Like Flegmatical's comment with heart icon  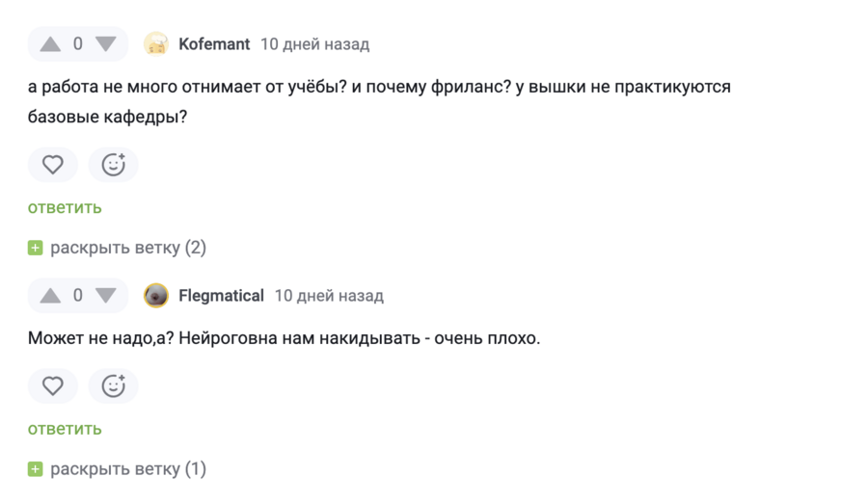click(x=53, y=386)
